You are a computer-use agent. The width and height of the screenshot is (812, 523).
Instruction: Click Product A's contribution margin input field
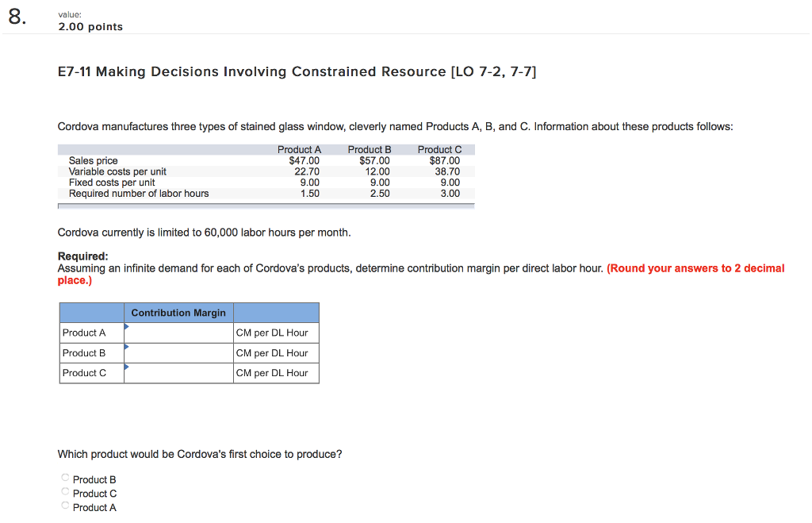178,333
